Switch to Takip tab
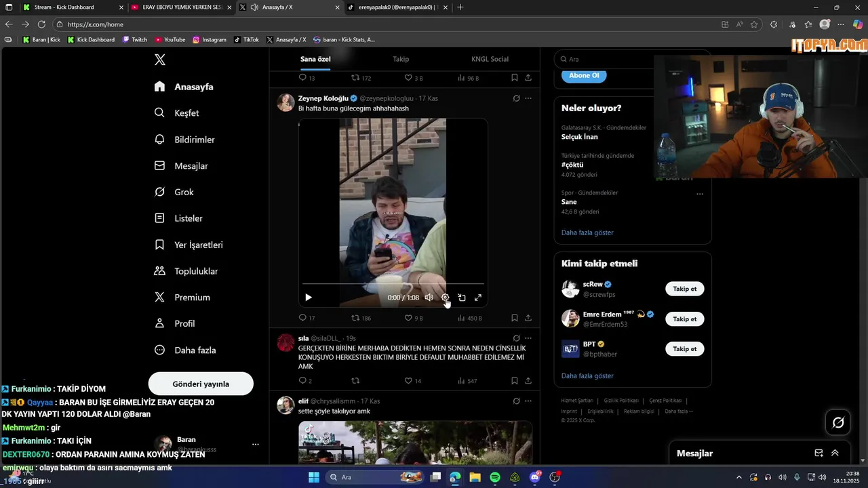 pyautogui.click(x=401, y=59)
